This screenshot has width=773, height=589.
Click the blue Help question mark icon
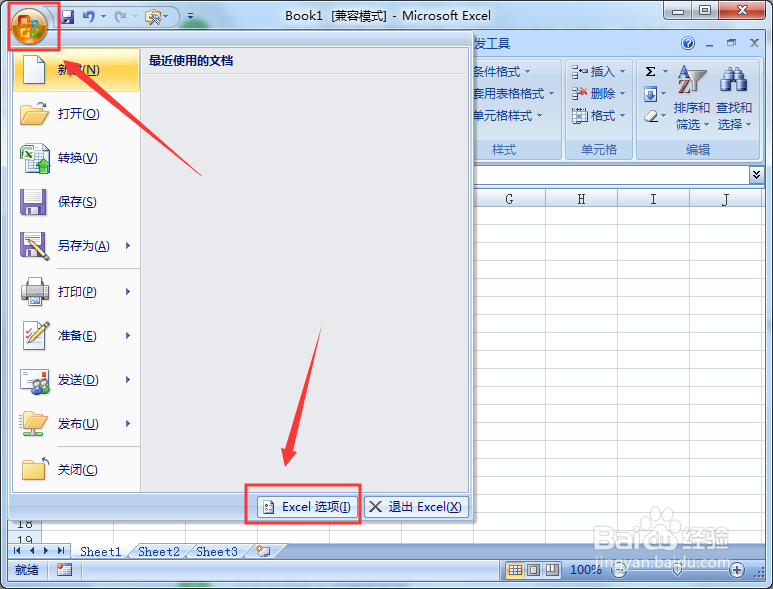[688, 43]
